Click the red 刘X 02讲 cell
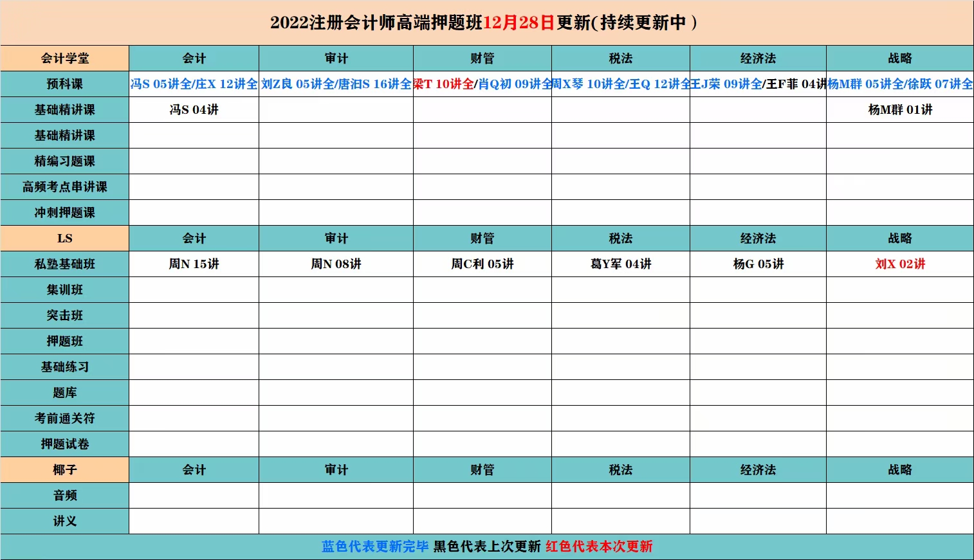The height and width of the screenshot is (560, 974). pyautogui.click(x=899, y=264)
